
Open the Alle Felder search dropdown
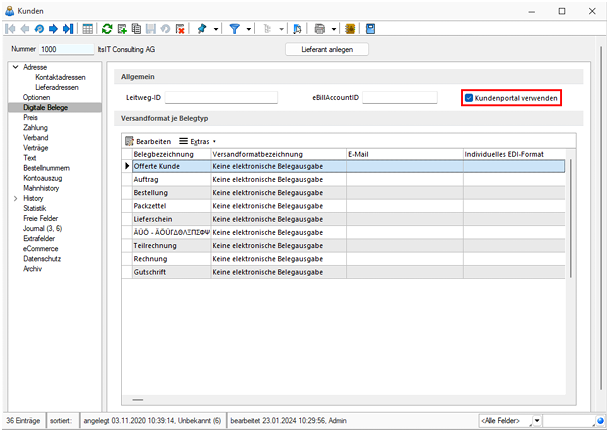[537, 420]
